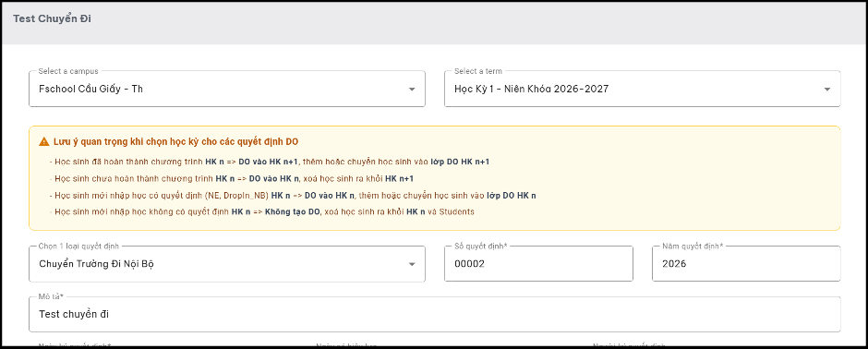Focus the Mô tả description field

point(435,314)
